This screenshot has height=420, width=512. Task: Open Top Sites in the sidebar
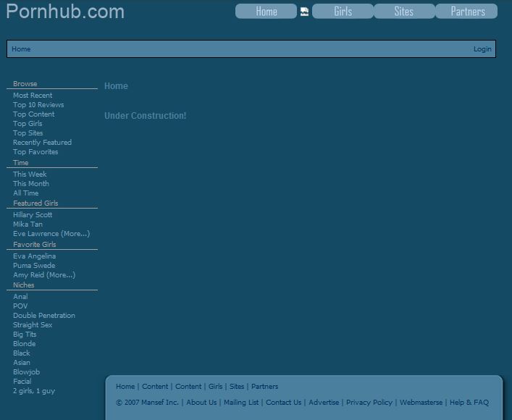28,133
